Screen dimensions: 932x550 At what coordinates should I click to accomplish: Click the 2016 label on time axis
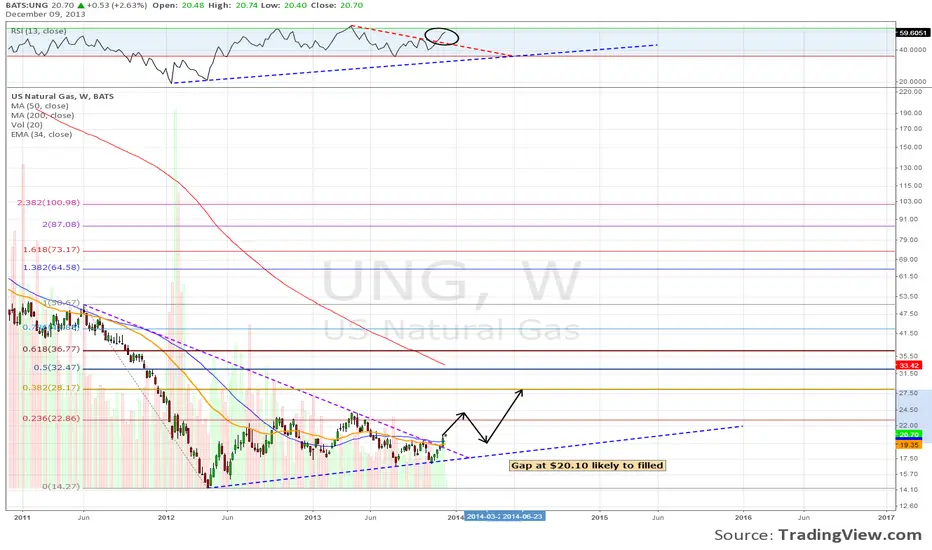[x=743, y=517]
